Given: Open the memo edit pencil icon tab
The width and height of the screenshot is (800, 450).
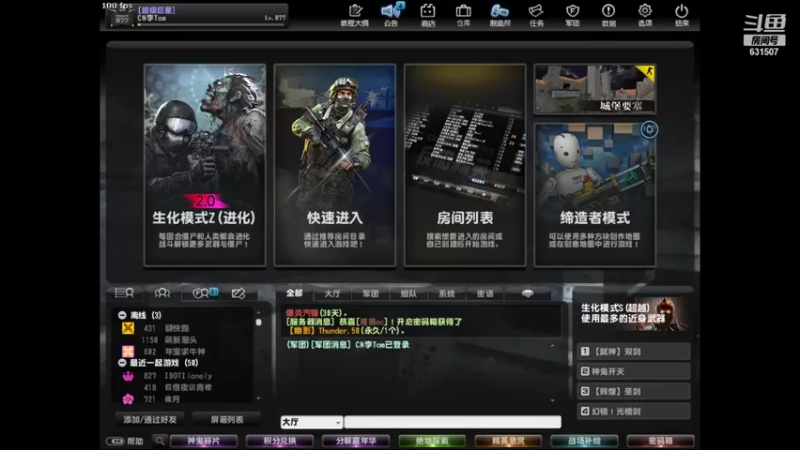Looking at the screenshot, I should tap(238, 293).
